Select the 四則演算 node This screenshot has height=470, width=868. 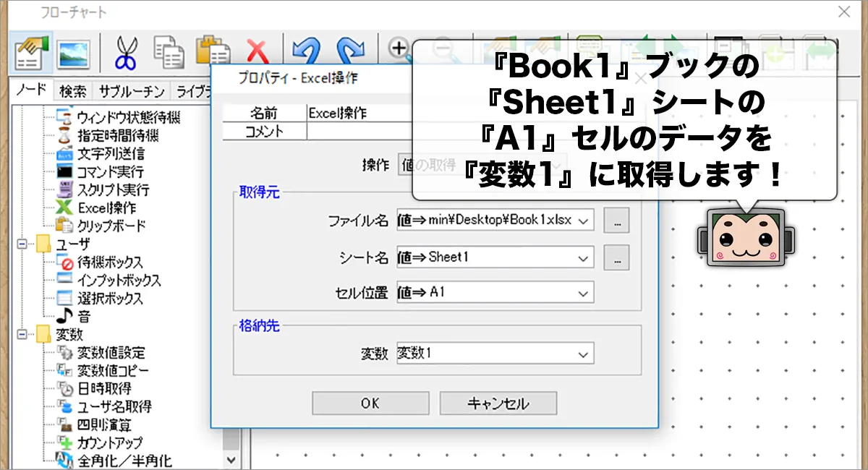[95, 424]
